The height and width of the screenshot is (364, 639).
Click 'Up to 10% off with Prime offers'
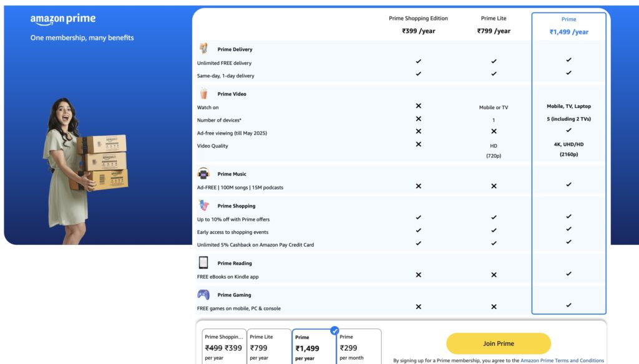pos(233,219)
